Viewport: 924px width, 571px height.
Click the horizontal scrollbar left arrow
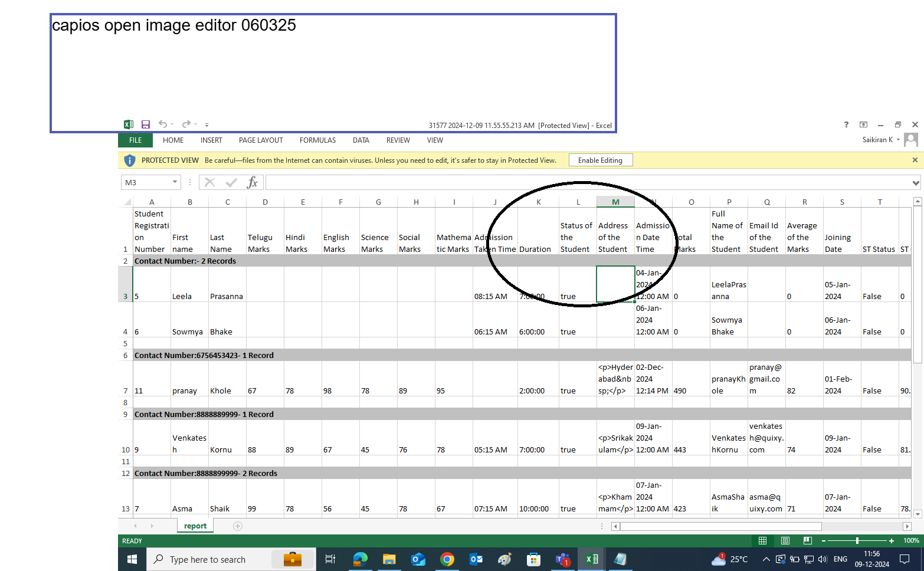(x=616, y=526)
